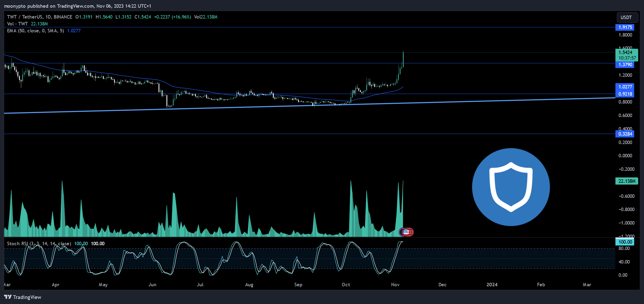644x304 pixels.
Task: Click the 0.9218 price line label
Action: [625, 94]
